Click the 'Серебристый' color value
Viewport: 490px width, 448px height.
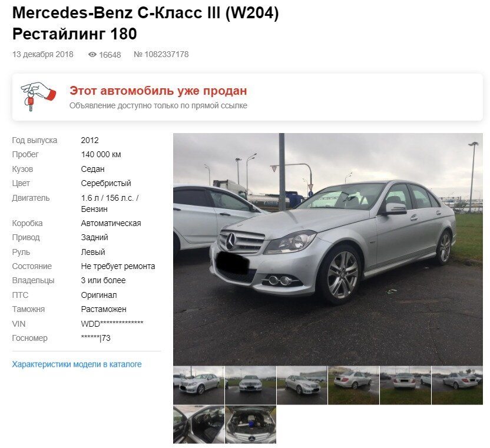[106, 183]
